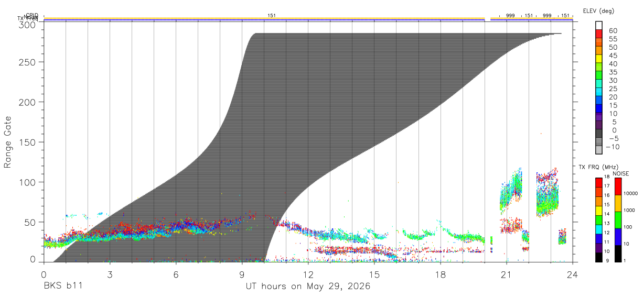
Task: Click the white top swatch of the ELEV colorbar
Action: (599, 26)
